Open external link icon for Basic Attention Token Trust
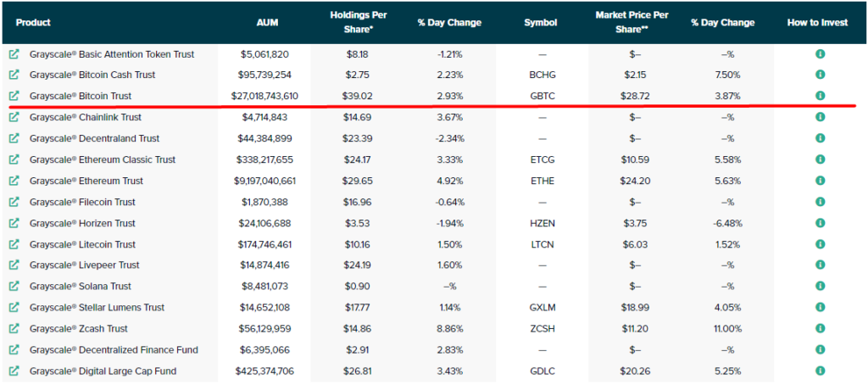 [14, 54]
